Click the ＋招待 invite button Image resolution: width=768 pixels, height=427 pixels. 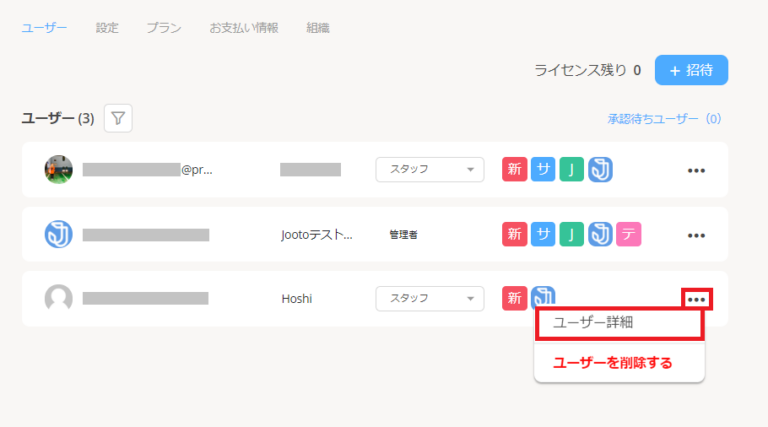point(691,70)
